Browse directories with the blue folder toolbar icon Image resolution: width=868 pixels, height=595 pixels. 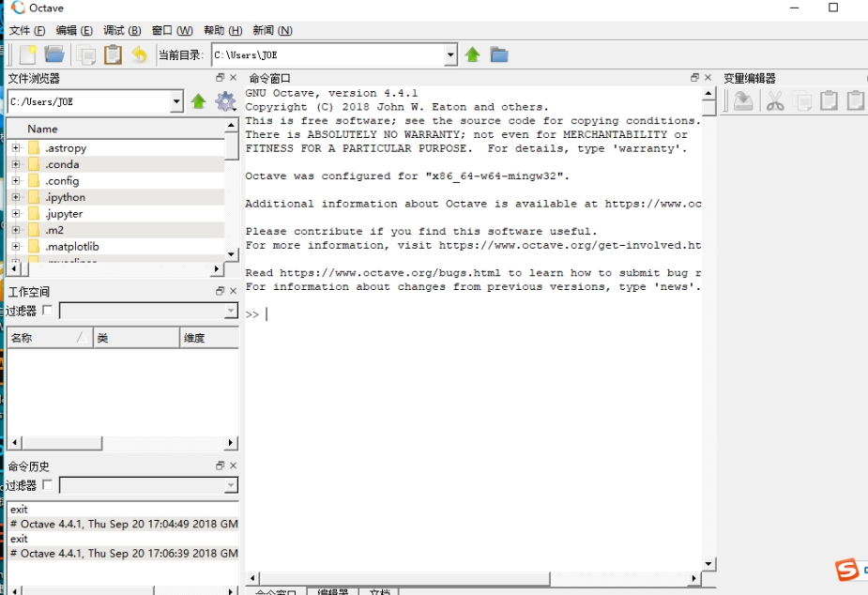click(x=499, y=54)
